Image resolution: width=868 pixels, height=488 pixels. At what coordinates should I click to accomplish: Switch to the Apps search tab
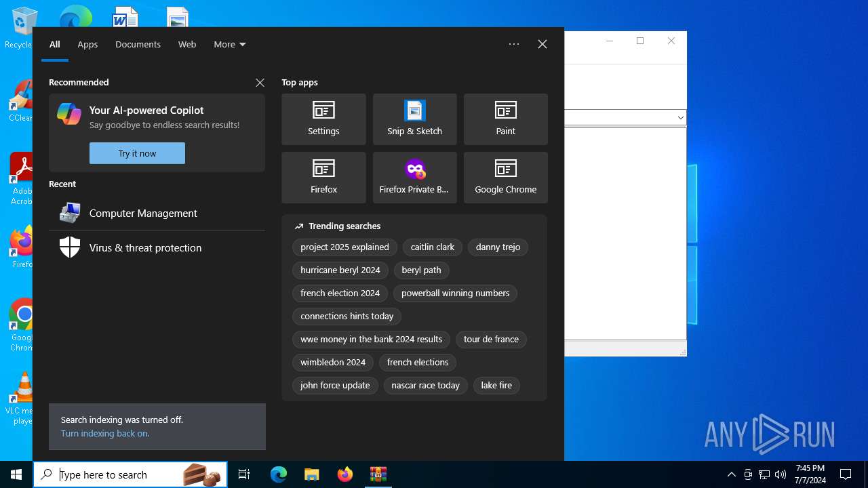tap(87, 44)
